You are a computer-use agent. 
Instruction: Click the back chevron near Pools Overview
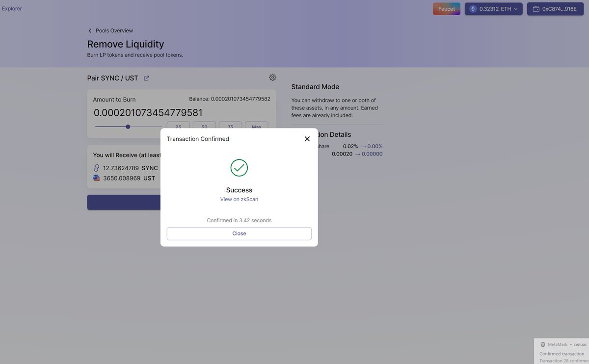point(90,30)
